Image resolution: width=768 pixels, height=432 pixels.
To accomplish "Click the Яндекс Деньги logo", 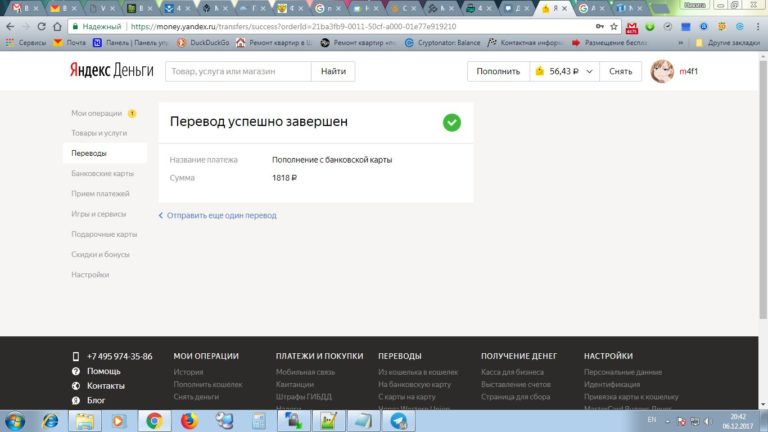I will pos(111,71).
